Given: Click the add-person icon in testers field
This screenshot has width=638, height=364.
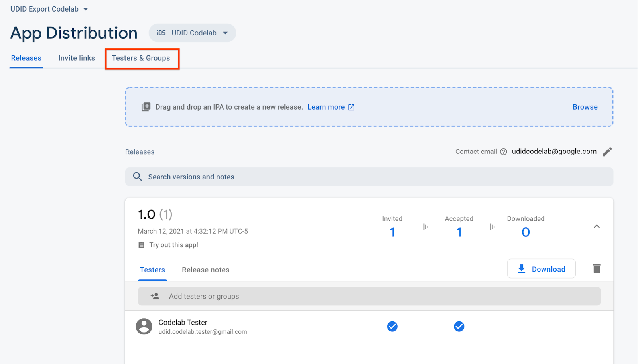Looking at the screenshot, I should (x=155, y=296).
